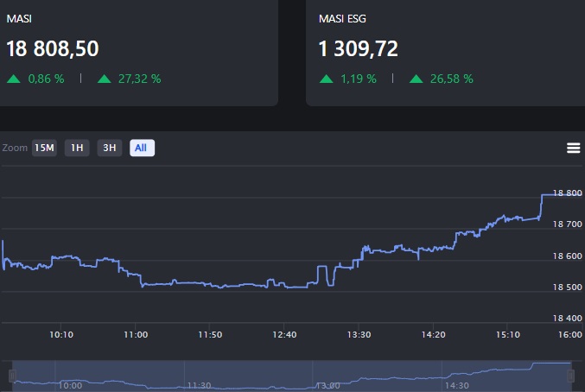Click the green up arrow beside 1,19 %
The image size is (585, 392).
point(327,79)
